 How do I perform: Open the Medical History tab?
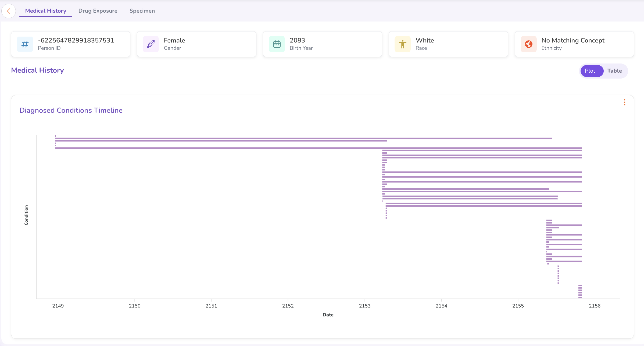(46, 11)
